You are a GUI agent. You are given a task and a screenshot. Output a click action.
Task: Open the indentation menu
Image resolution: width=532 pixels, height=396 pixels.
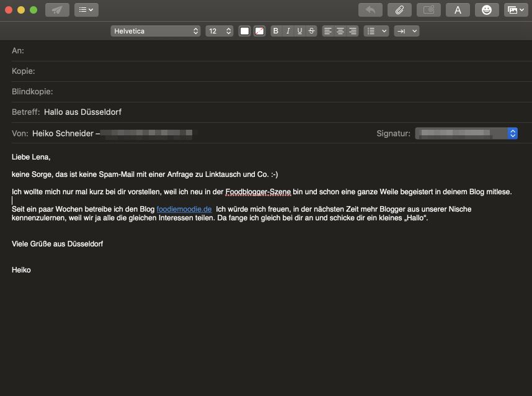tap(406, 30)
